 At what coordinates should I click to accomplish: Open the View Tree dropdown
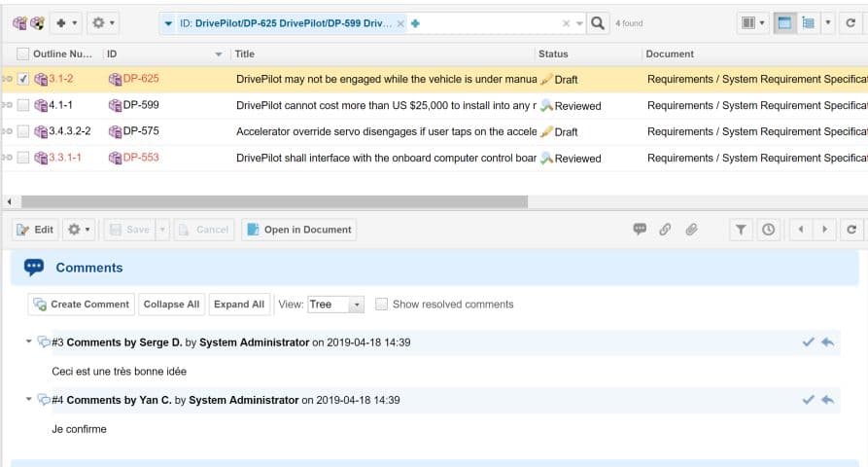click(335, 305)
